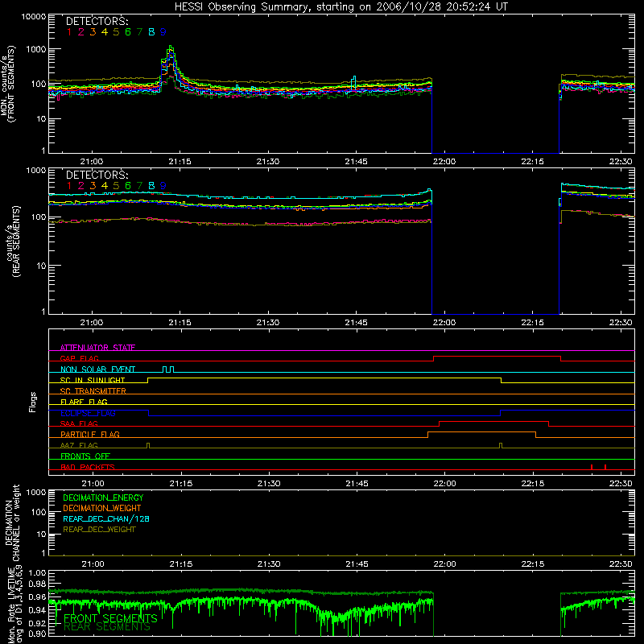
Task: Select detector 5 in rear segments legend
Action: [x=116, y=186]
